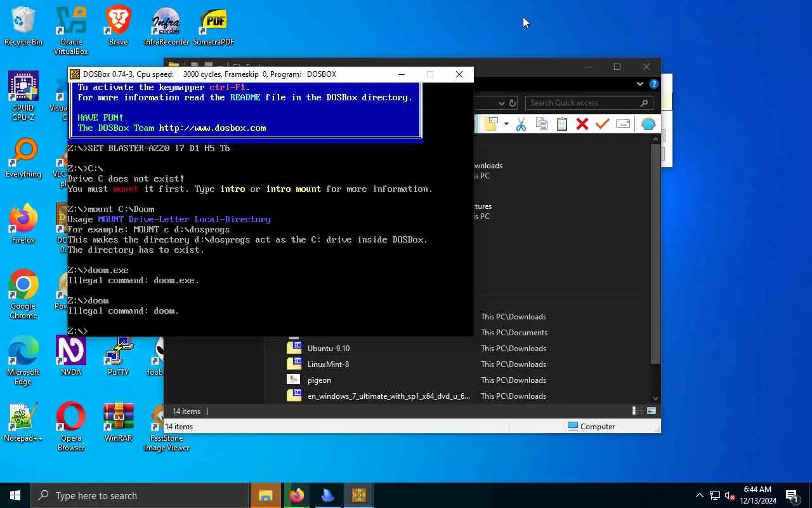Screen dimensions: 812x508
Task: Click the Cut scissors icon in File Explorer toolbar
Action: click(521, 124)
